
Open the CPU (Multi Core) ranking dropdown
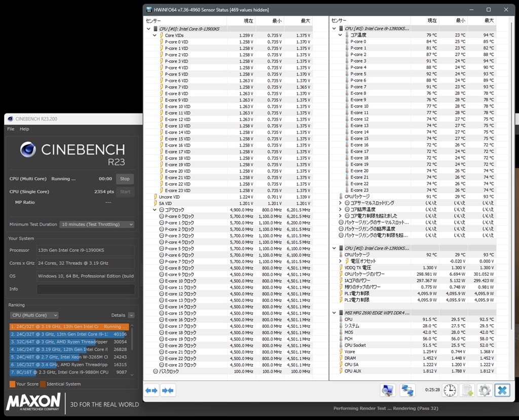tap(34, 315)
